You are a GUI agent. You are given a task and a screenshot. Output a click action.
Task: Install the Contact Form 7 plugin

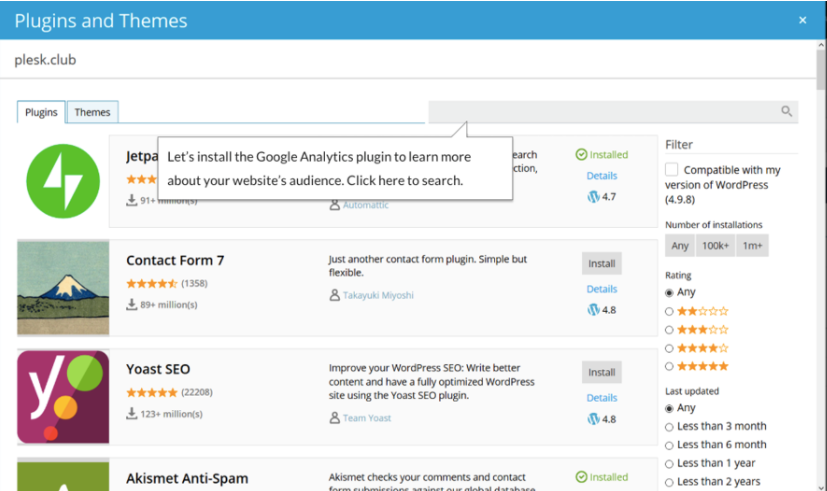coord(602,264)
